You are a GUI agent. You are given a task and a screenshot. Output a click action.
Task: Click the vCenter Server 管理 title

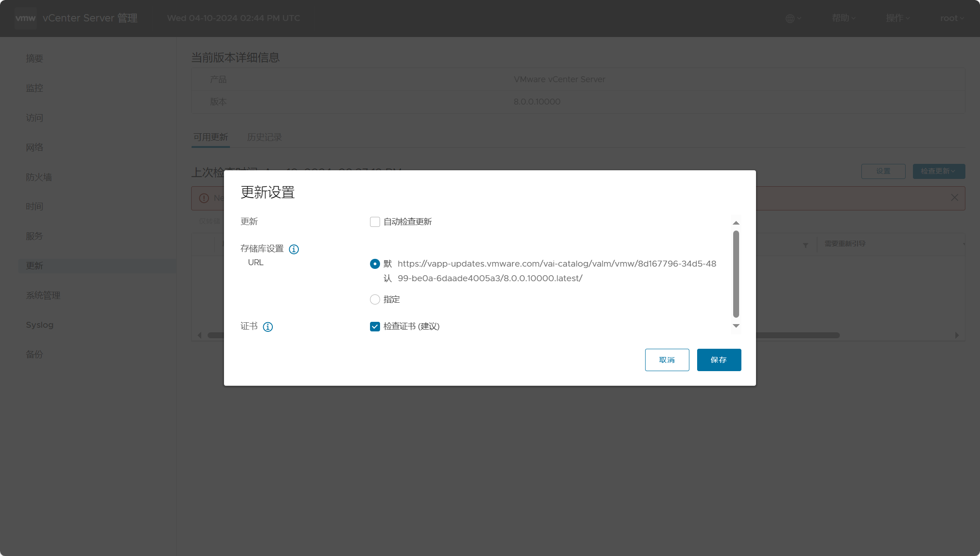pyautogui.click(x=90, y=18)
